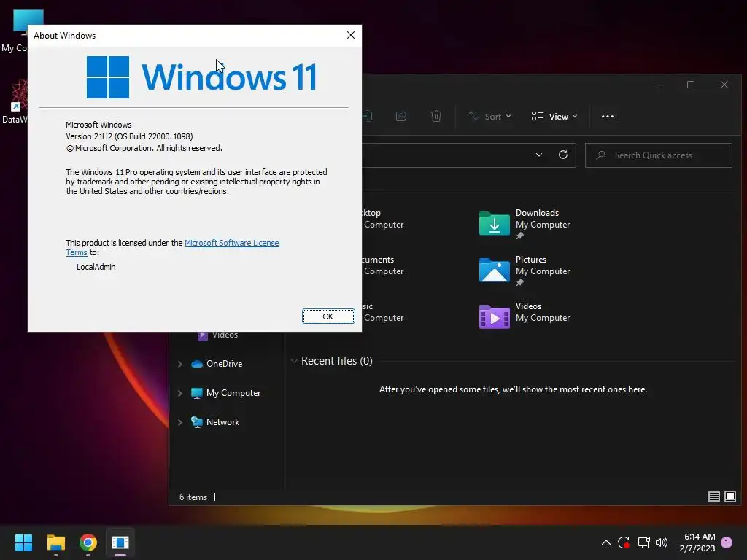The width and height of the screenshot is (747, 560).
Task: Click the 'LocalAdmin' licensee name
Action: coord(96,267)
